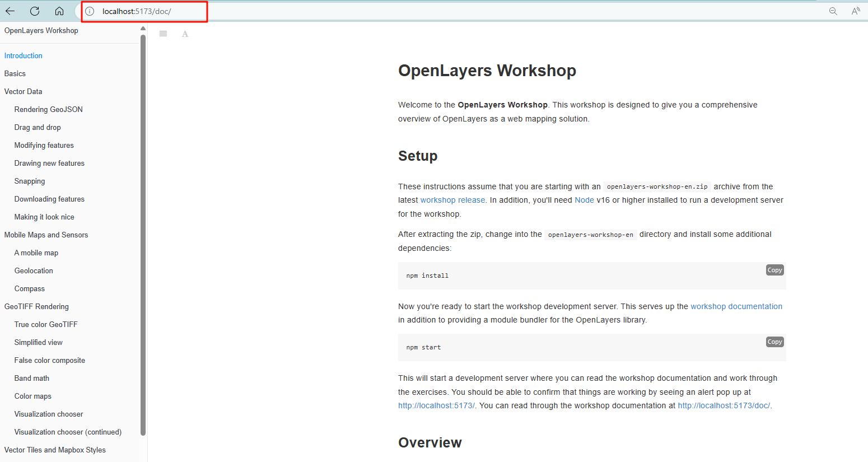
Task: Activate the read aloud icon
Action: (x=856, y=11)
